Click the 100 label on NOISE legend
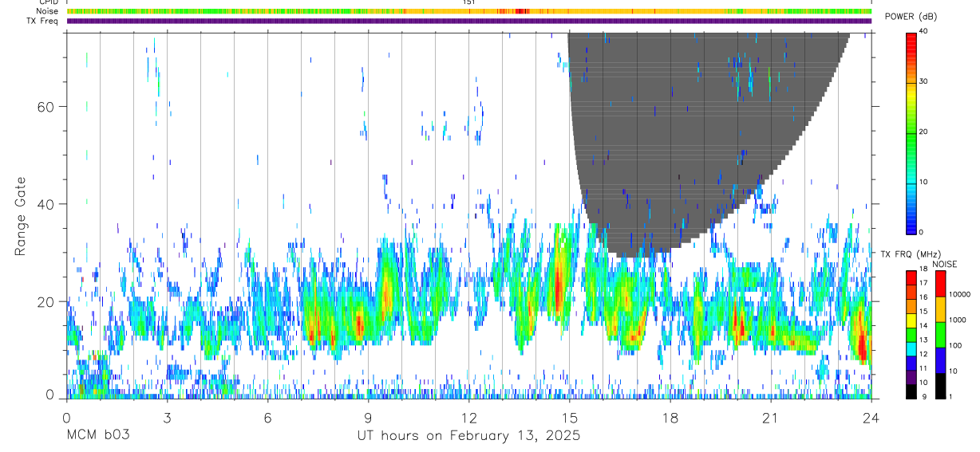This screenshot has height=452, width=980. pos(955,345)
